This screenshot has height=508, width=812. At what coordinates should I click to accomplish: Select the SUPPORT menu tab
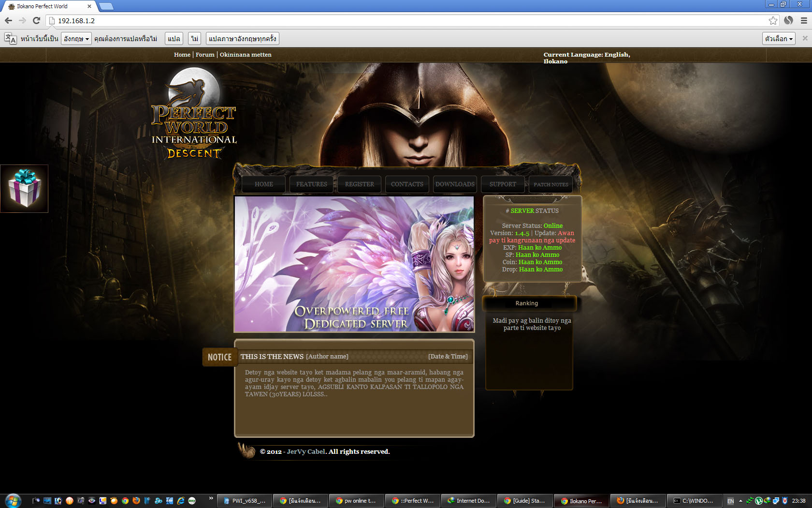(x=503, y=184)
